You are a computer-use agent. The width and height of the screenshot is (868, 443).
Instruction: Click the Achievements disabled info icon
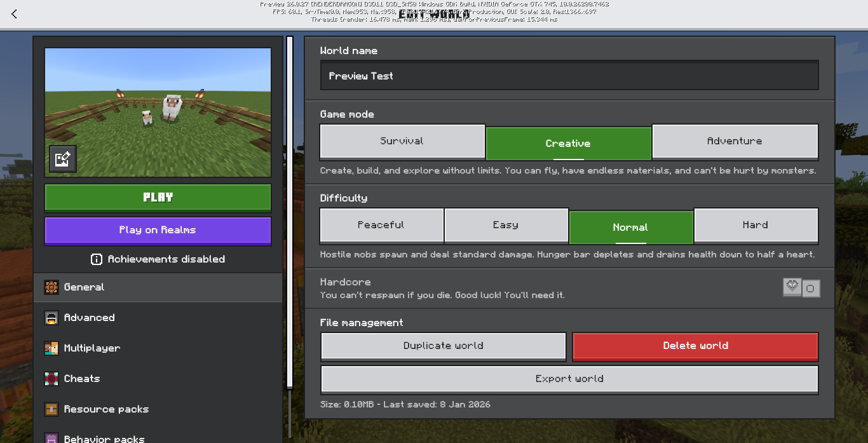point(97,259)
